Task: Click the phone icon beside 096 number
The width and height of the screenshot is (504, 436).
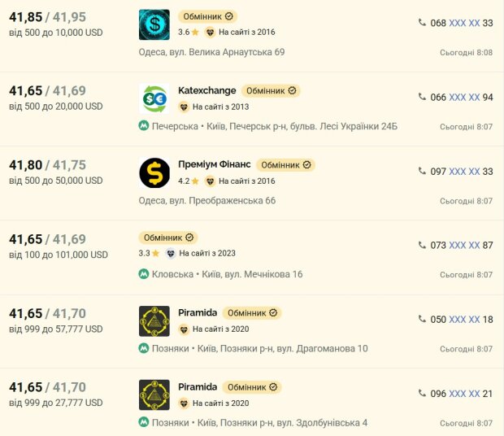Action: point(422,393)
